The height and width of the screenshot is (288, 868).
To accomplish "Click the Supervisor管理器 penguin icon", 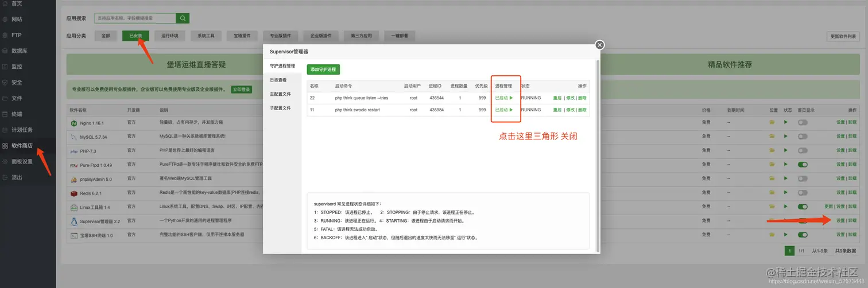I will 73,221.
